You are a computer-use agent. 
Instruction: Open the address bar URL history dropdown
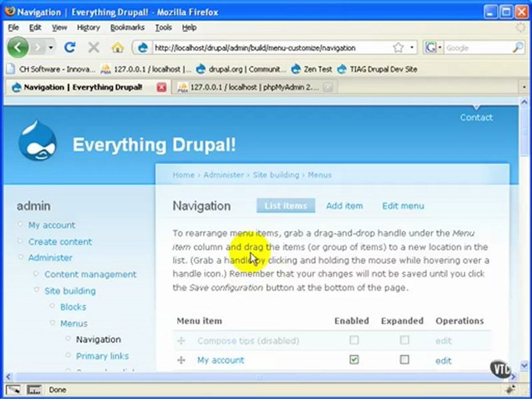[412, 48]
